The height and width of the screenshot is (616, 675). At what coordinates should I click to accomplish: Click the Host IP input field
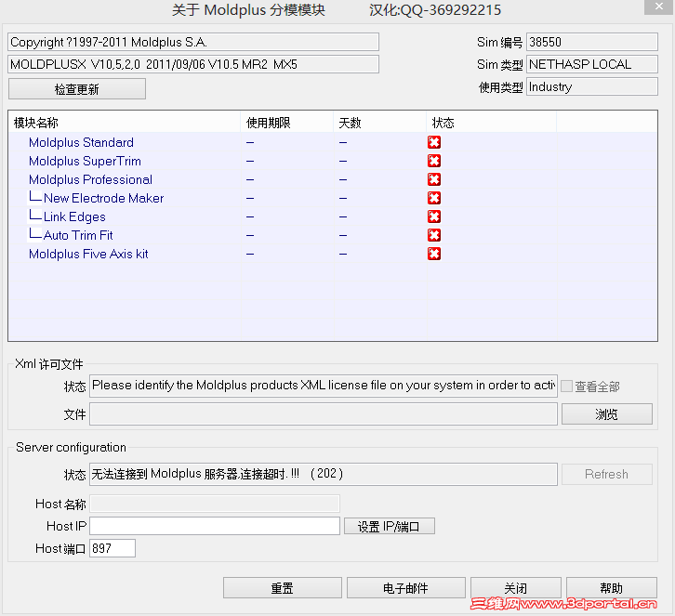coord(215,526)
